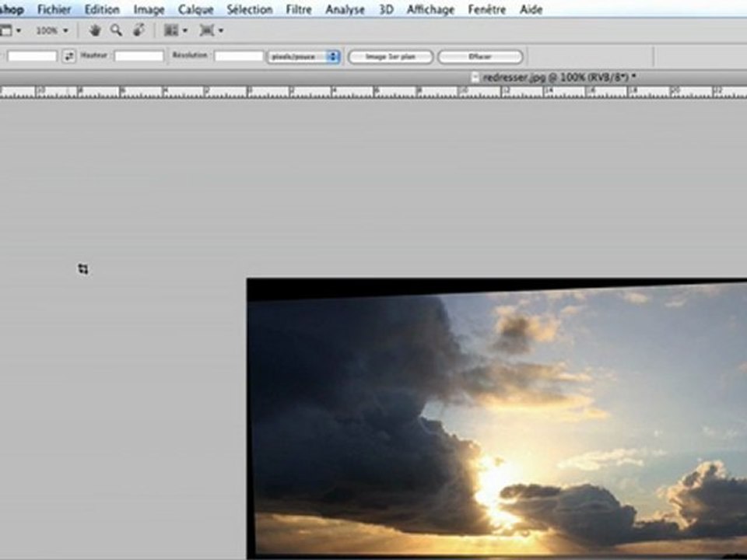Image resolution: width=747 pixels, height=560 pixels.
Task: Open the Filtre menu
Action: click(x=299, y=9)
